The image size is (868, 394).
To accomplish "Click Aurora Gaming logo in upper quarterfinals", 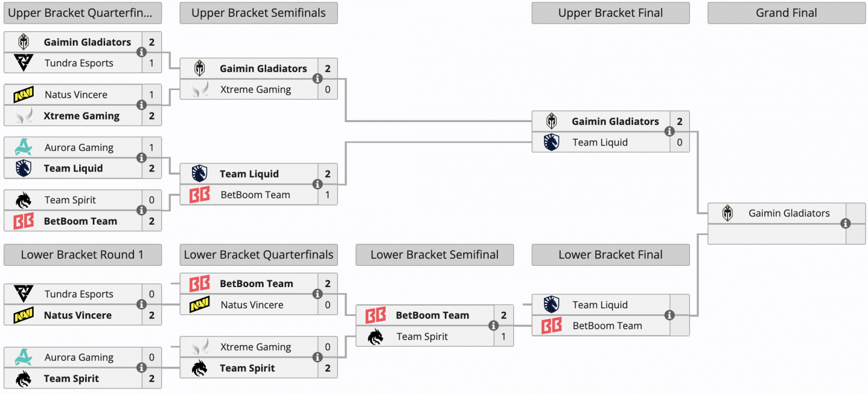I will point(23,147).
